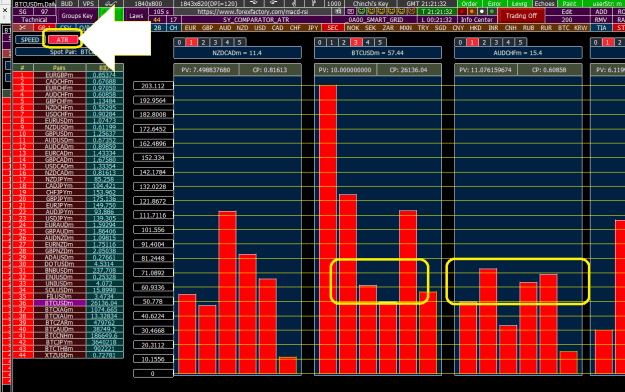Click the TIA button

tap(601, 28)
